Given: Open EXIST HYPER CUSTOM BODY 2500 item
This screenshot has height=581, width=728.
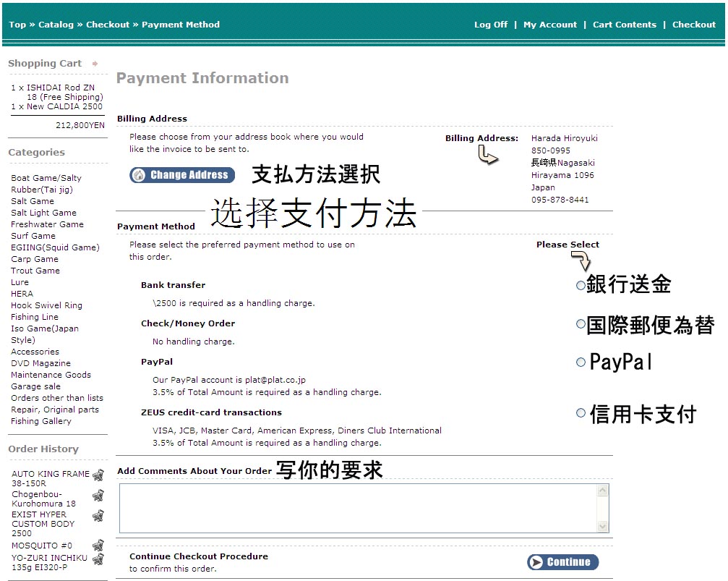Looking at the screenshot, I should [43, 524].
